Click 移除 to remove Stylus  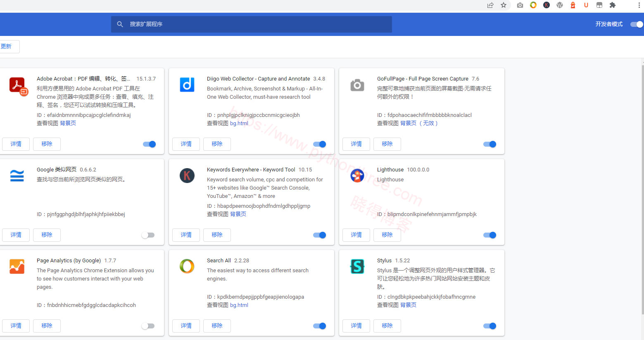[x=387, y=326]
